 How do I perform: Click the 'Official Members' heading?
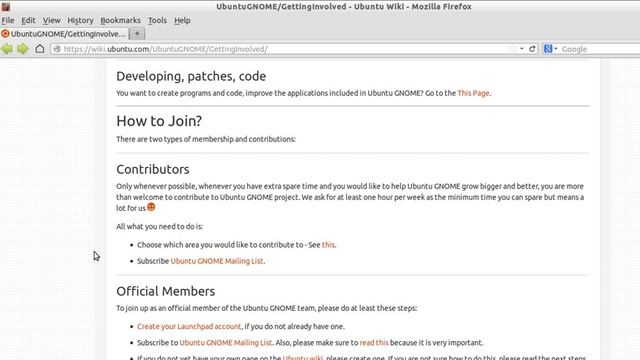165,291
